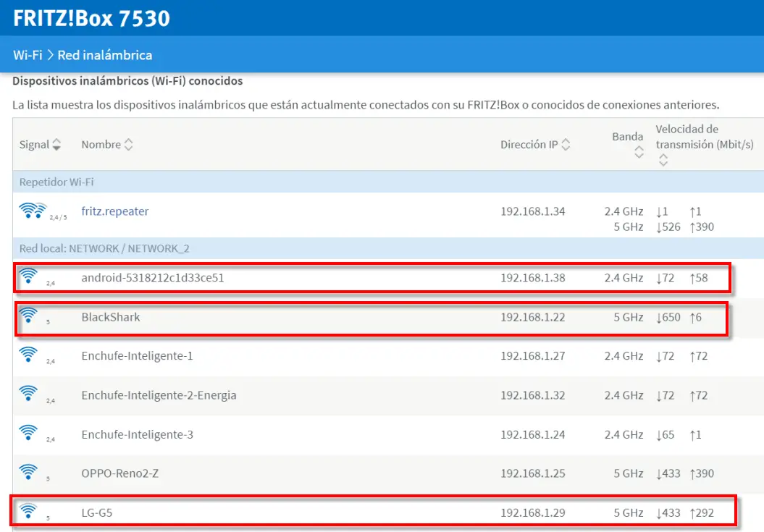Open the fritz.repeater device link
The height and width of the screenshot is (532, 764).
point(115,211)
